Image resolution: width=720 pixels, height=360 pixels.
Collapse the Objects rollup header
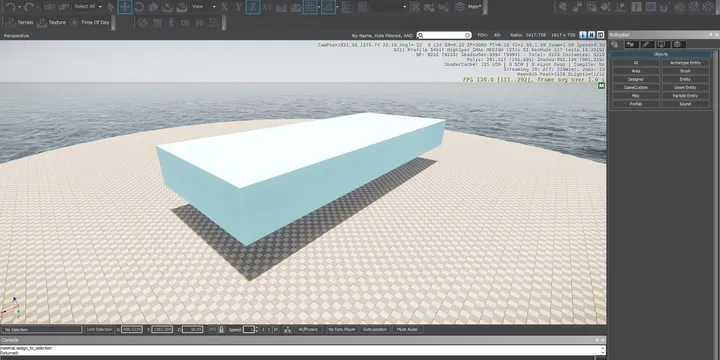pos(661,54)
